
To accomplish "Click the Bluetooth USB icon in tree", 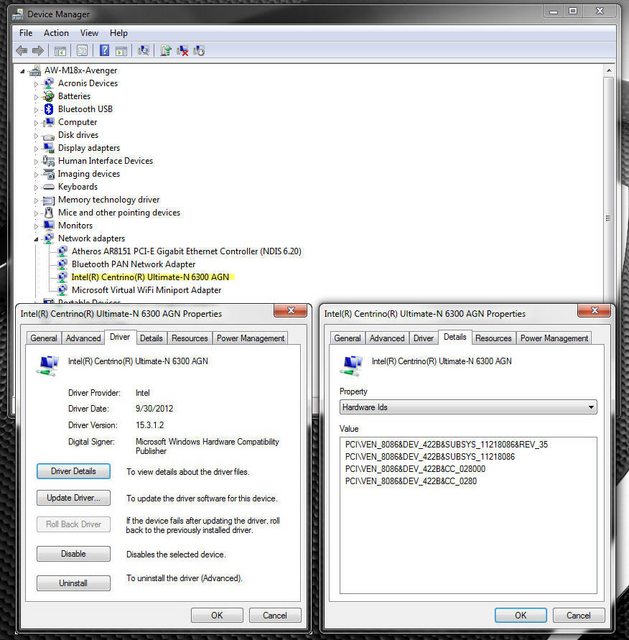I will click(x=49, y=109).
